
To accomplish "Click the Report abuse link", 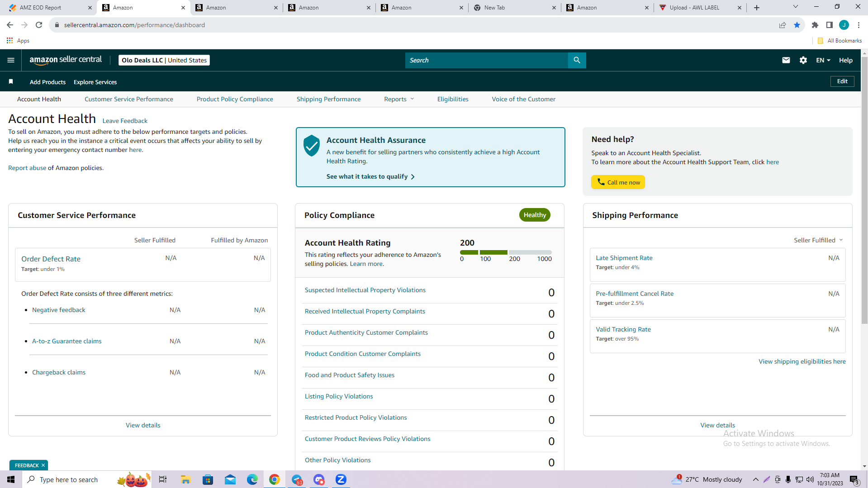I will coord(27,168).
